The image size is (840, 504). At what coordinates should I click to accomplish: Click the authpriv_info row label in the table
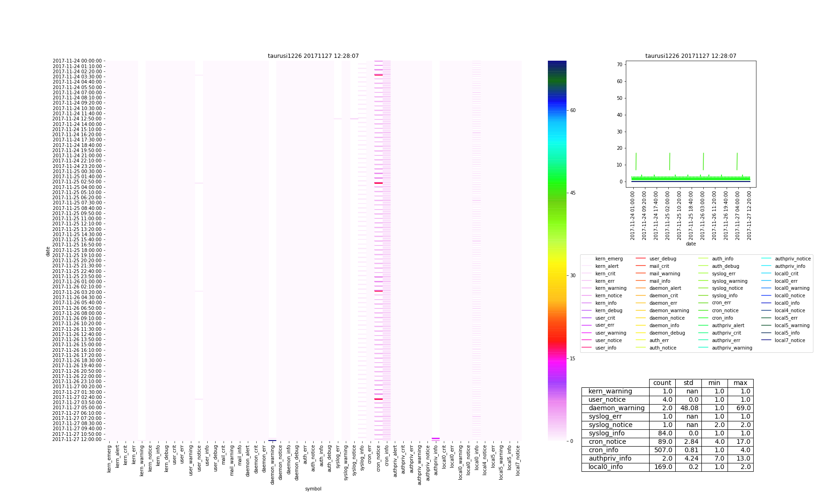[609, 459]
